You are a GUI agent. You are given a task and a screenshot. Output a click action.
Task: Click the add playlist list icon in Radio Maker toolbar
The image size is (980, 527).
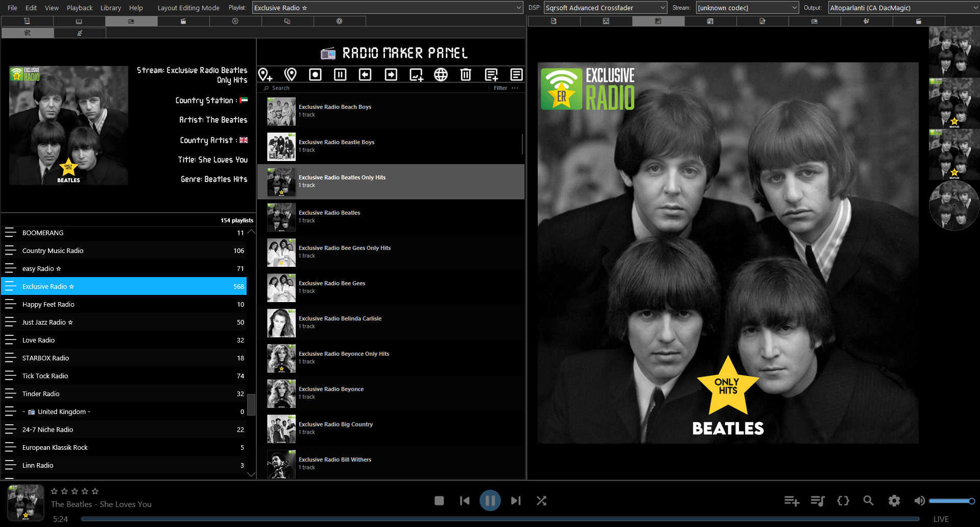click(x=491, y=75)
